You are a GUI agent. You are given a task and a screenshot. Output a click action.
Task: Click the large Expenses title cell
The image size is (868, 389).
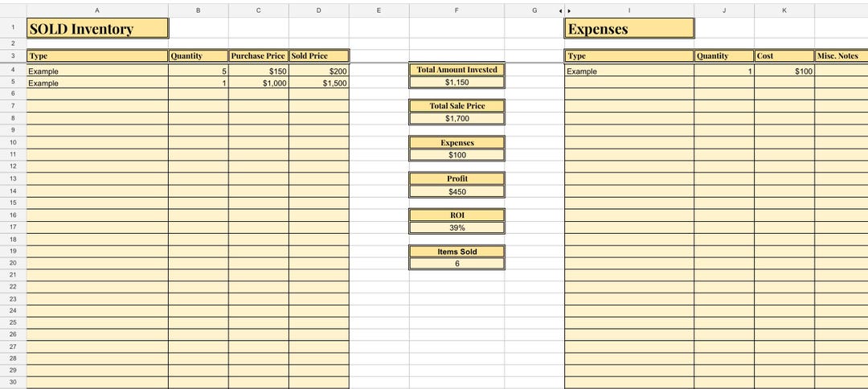click(629, 28)
